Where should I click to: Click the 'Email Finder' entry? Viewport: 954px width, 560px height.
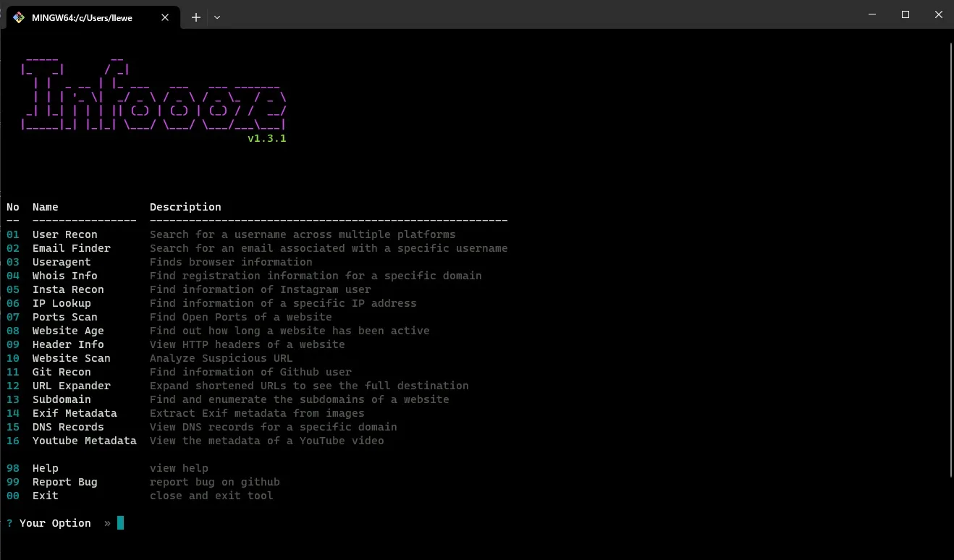point(71,248)
